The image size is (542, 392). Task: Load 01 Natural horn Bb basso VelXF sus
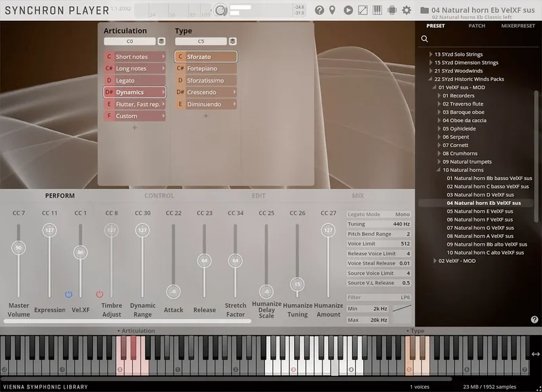pos(489,178)
